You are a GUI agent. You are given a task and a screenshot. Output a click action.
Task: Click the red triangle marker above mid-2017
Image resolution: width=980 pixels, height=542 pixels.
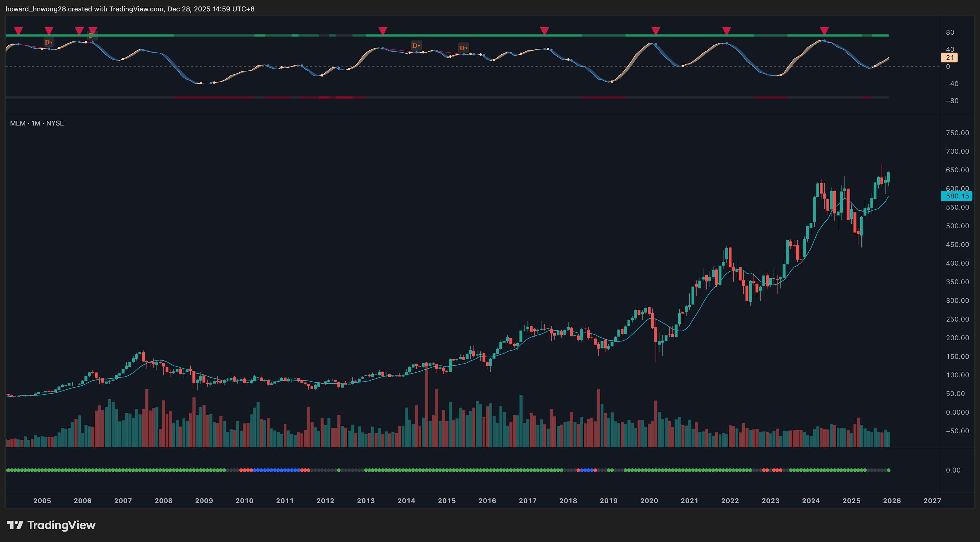[544, 30]
